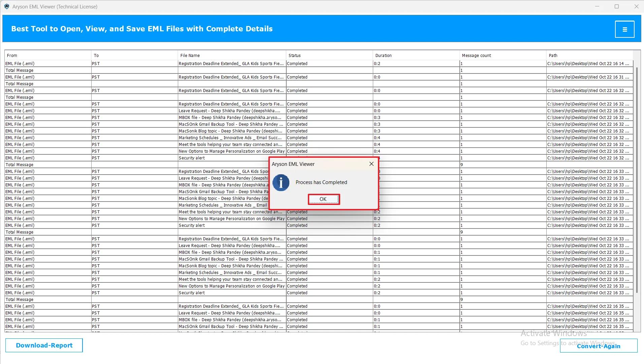The image size is (644, 364).
Task: Click the Message count column header
Action: tap(502, 55)
